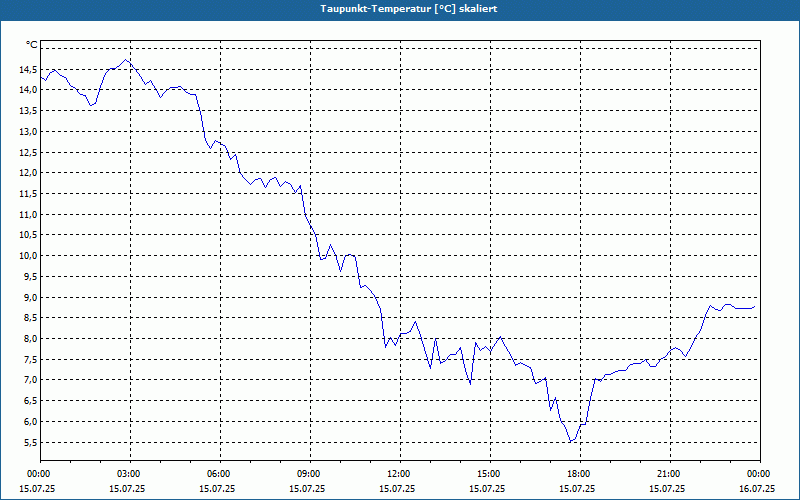The height and width of the screenshot is (500, 800).
Task: Click the '10,5' temperature label
Action: click(29, 235)
